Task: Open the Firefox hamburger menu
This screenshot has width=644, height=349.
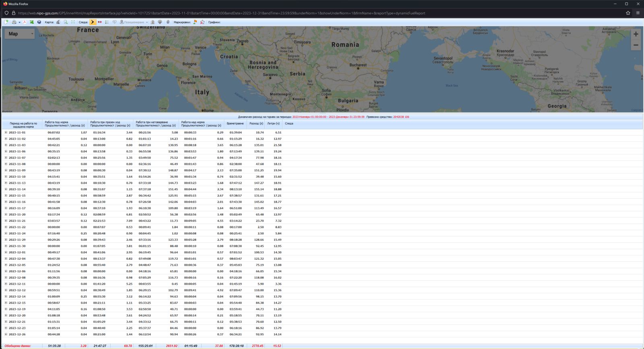Action: click(638, 13)
